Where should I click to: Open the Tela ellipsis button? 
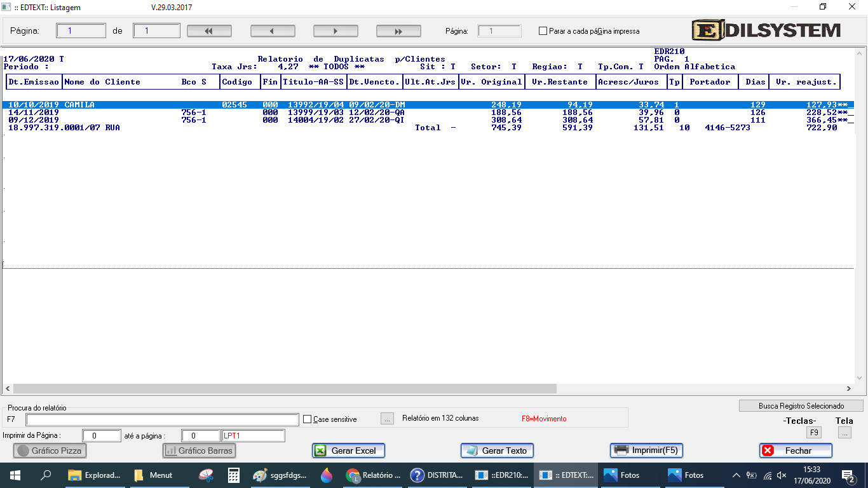coord(844,433)
